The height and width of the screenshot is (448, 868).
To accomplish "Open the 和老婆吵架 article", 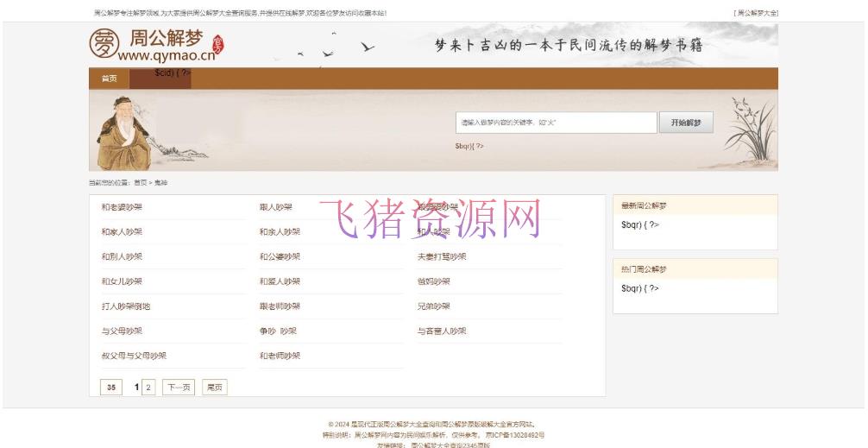I will tap(122, 207).
